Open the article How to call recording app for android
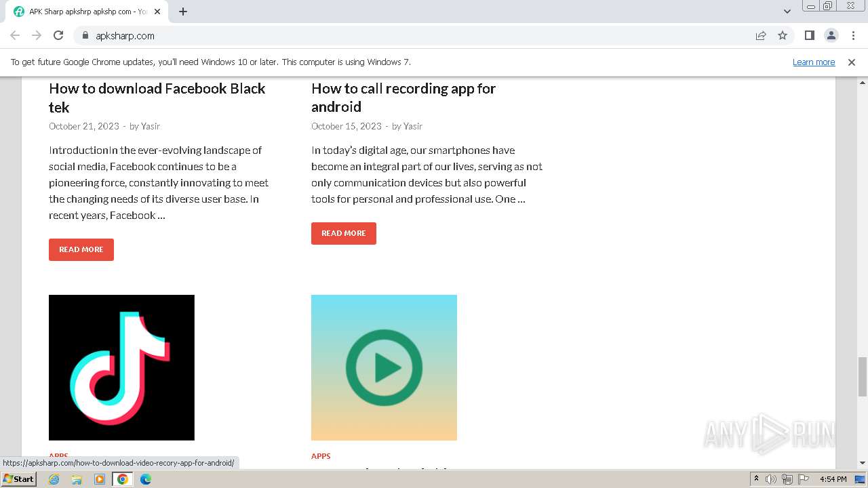Image resolution: width=868 pixels, height=488 pixels. click(403, 98)
